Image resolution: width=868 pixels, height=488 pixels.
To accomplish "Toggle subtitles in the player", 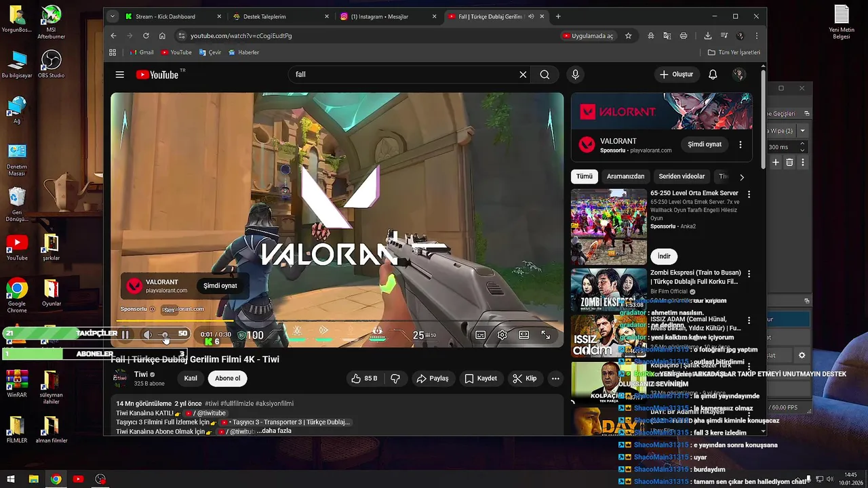I will [x=480, y=335].
